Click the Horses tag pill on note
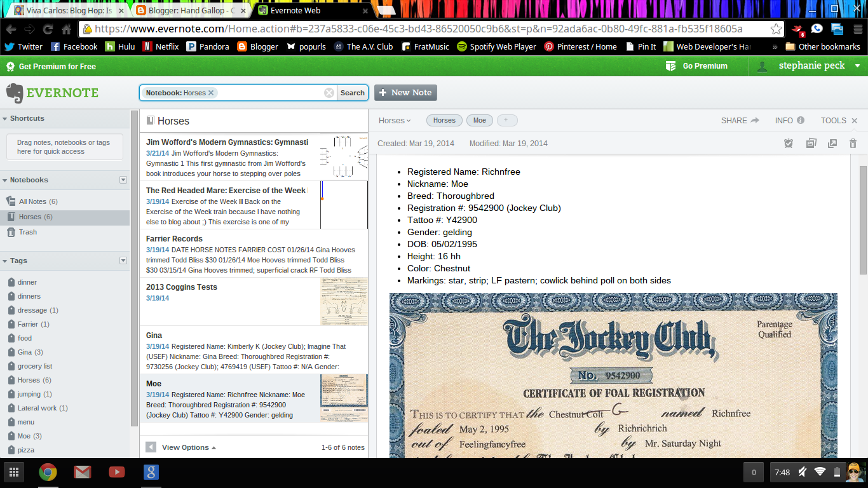868x488 pixels. pyautogui.click(x=444, y=121)
